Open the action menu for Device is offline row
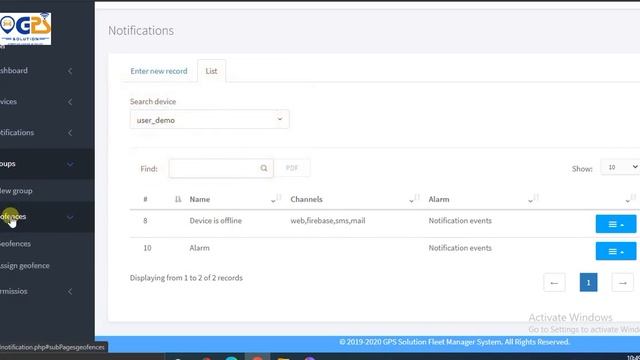This screenshot has width=640, height=360. click(616, 224)
